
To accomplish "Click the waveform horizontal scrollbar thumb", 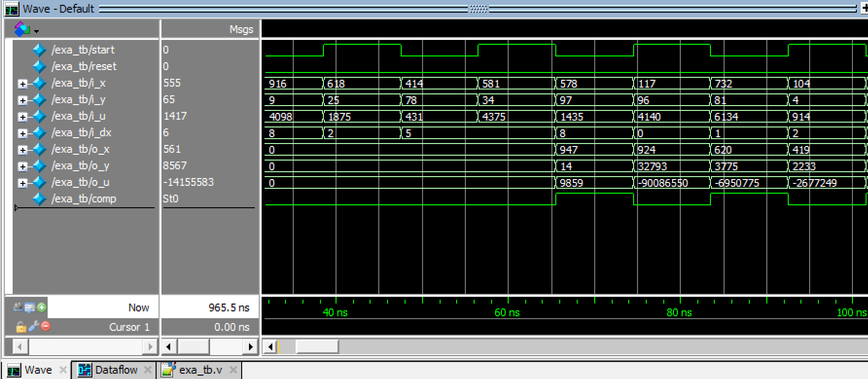I will (x=317, y=347).
